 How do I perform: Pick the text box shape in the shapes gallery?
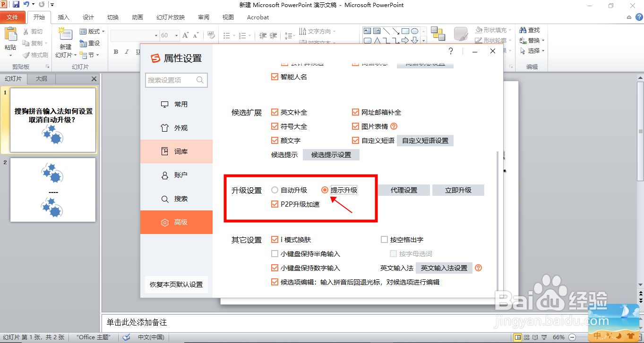[368, 31]
